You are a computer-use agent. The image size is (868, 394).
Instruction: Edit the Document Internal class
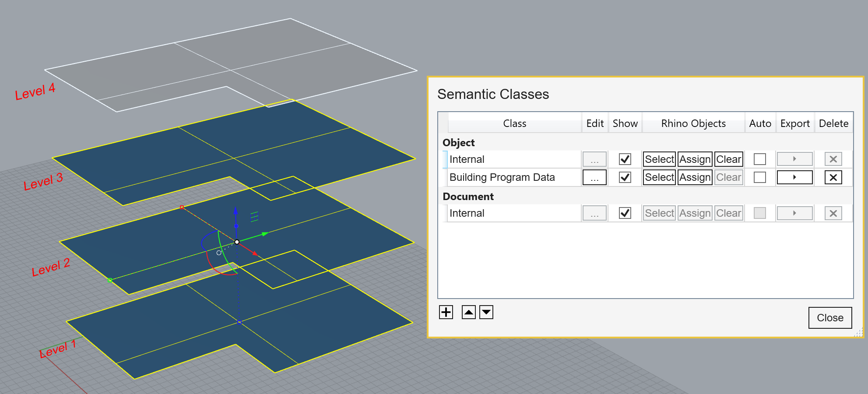pos(594,213)
